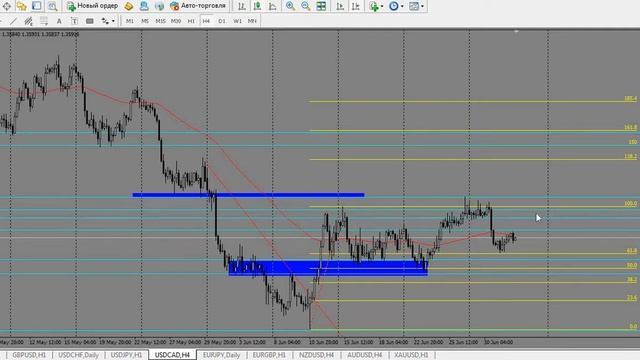The height and width of the screenshot is (360, 640).
Task: Click the templates icon
Action: pos(414,6)
